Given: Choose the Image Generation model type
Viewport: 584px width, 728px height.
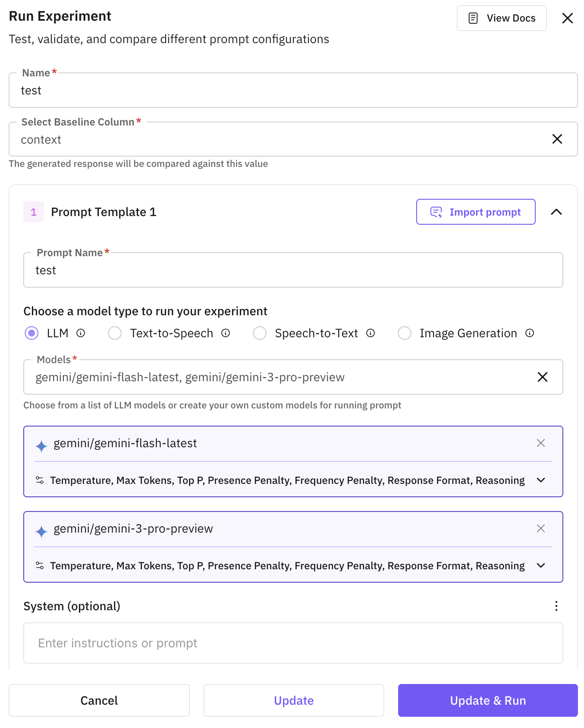Looking at the screenshot, I should pyautogui.click(x=405, y=333).
